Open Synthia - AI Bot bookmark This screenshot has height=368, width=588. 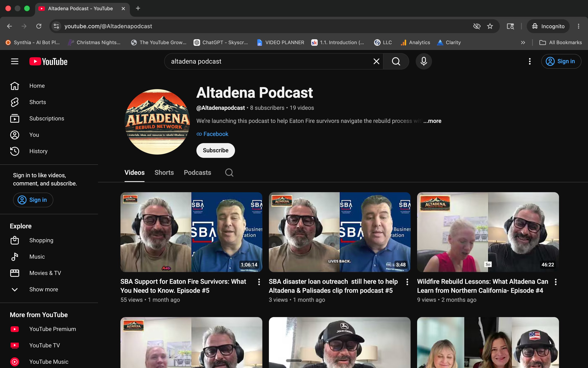pos(33,42)
